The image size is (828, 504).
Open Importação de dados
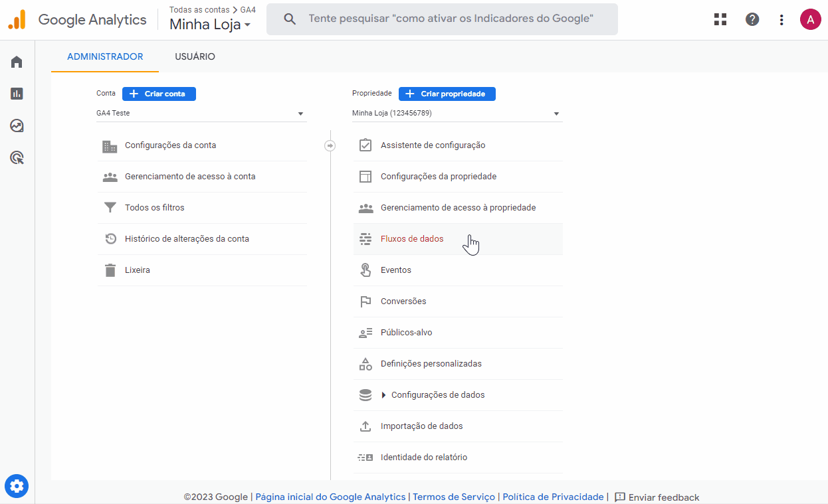click(458, 426)
